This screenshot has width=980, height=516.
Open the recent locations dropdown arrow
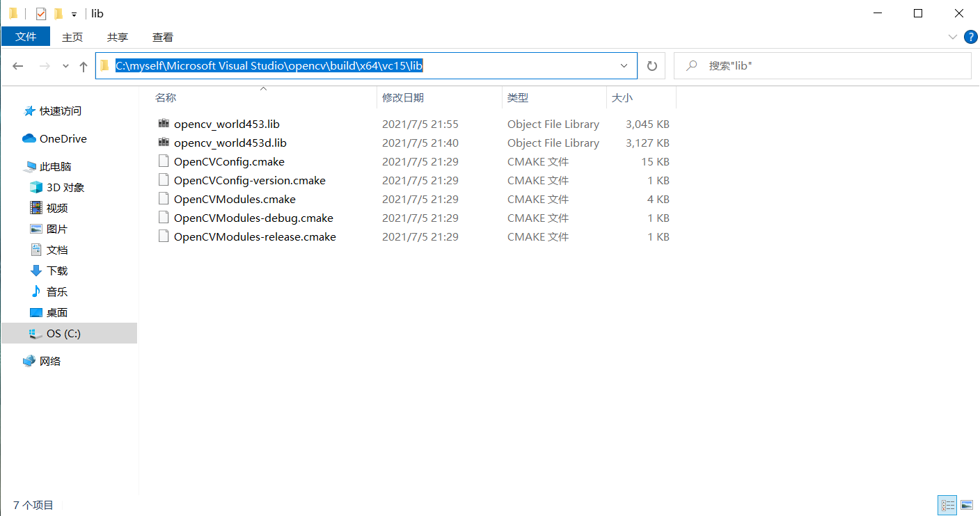coord(65,66)
